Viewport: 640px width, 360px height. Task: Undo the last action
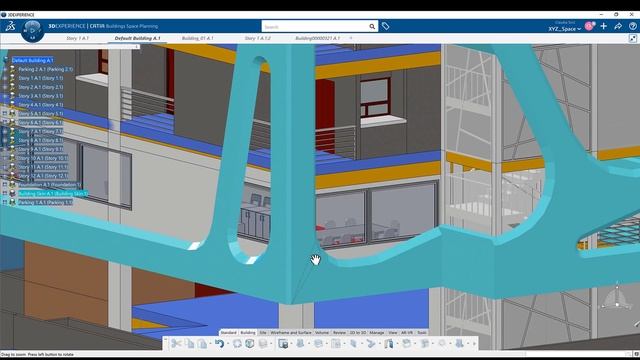219,344
